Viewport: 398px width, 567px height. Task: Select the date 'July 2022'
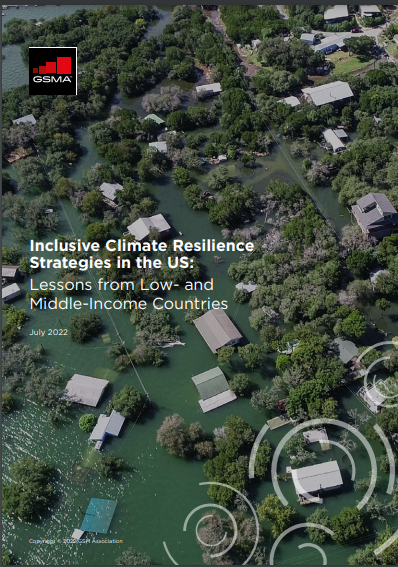click(x=48, y=332)
